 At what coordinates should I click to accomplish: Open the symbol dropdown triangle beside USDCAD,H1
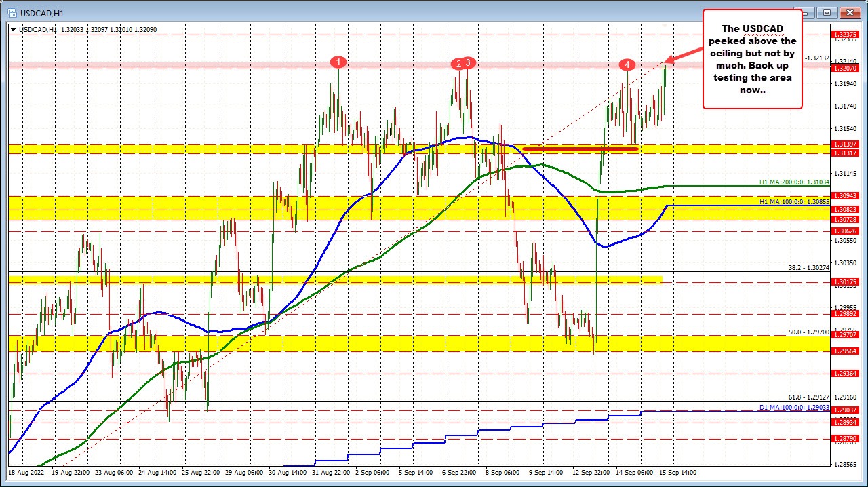click(14, 29)
